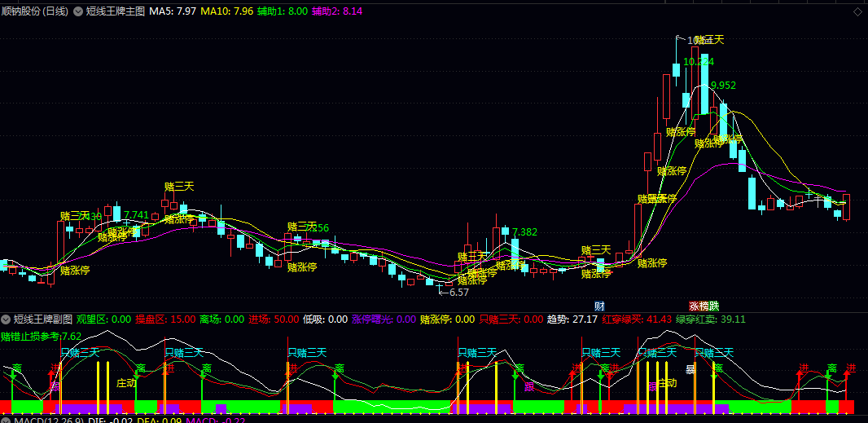Click the 庄动 signal near the sub-chart's left
This screenshot has height=423, width=868.
tap(126, 382)
